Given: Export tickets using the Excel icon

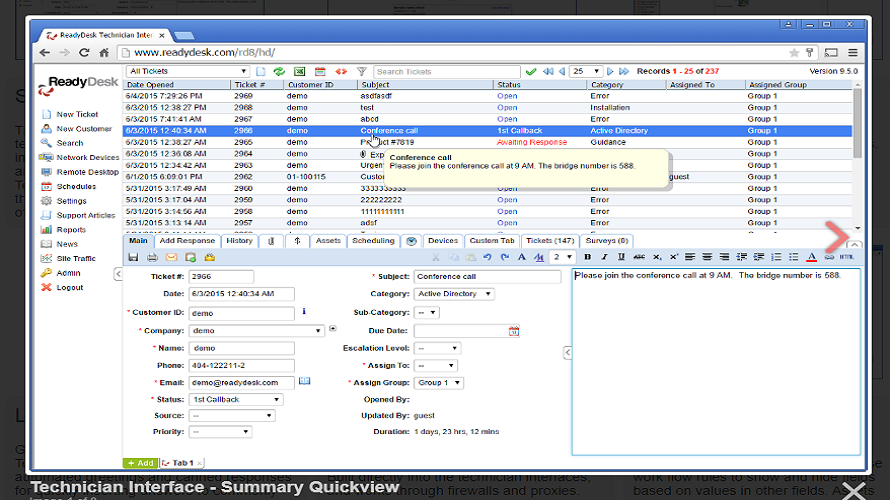Looking at the screenshot, I should click(300, 72).
